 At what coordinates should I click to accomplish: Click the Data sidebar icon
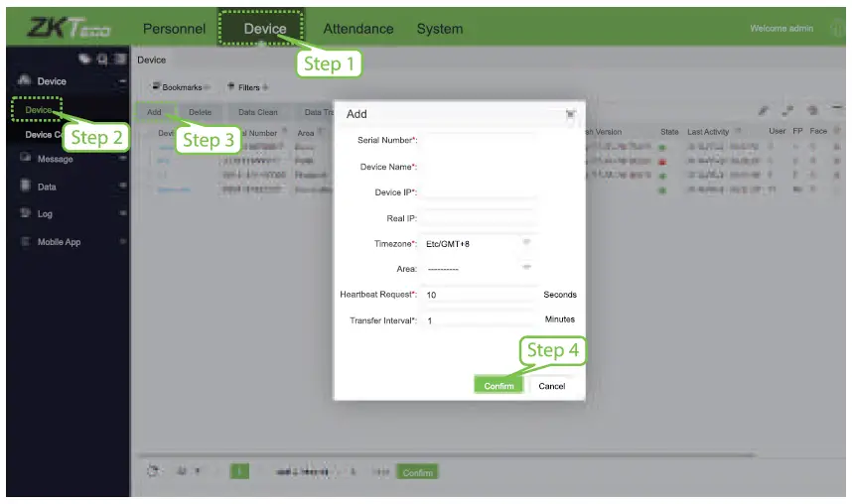point(25,186)
